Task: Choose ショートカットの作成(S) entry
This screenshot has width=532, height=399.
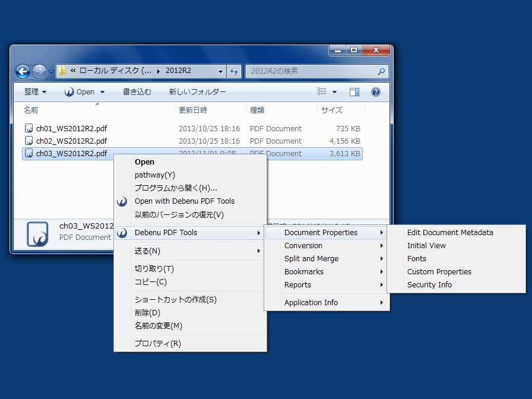Action: (191, 300)
